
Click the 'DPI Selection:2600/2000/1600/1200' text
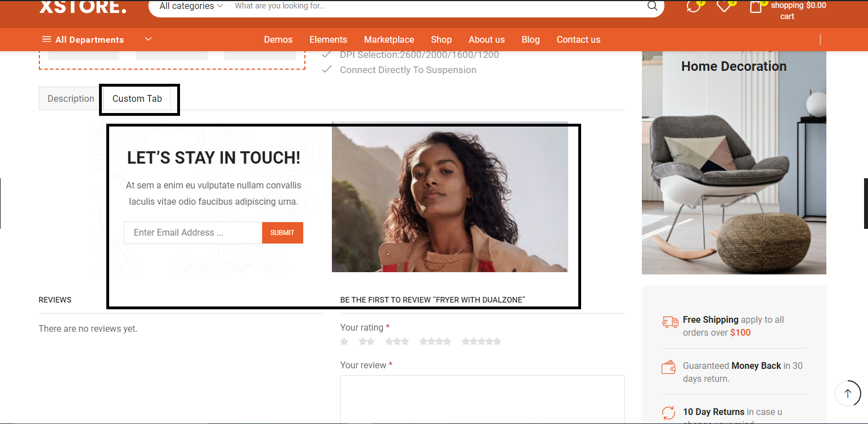pyautogui.click(x=419, y=55)
